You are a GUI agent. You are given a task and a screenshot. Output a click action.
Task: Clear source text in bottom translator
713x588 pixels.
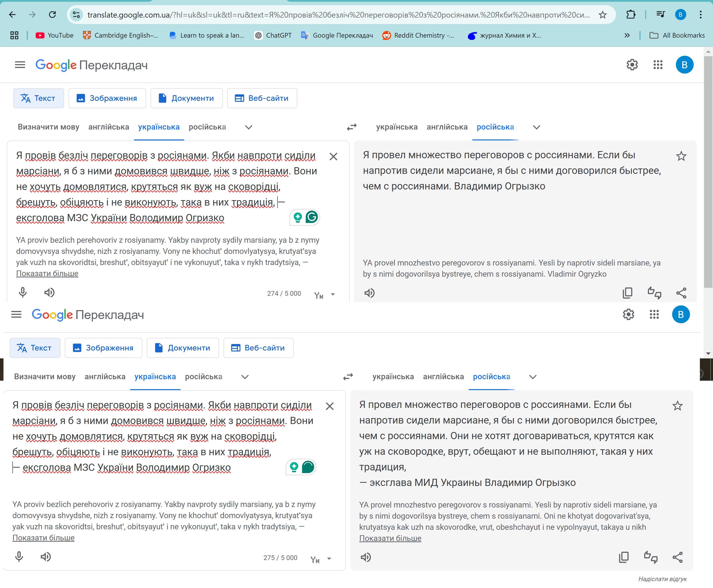coord(330,406)
